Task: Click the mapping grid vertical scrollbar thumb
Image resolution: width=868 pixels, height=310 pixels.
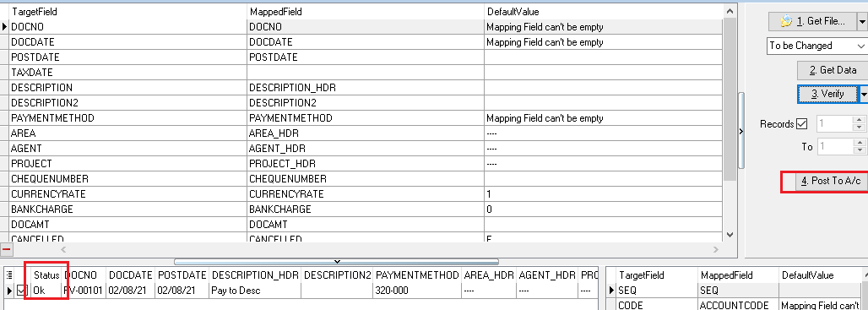Action: [x=730, y=100]
